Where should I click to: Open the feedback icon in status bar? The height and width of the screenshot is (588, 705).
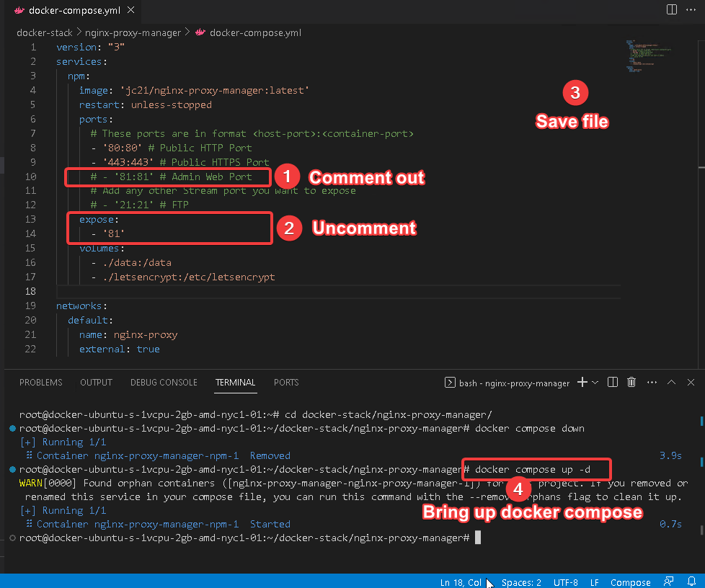point(668,582)
